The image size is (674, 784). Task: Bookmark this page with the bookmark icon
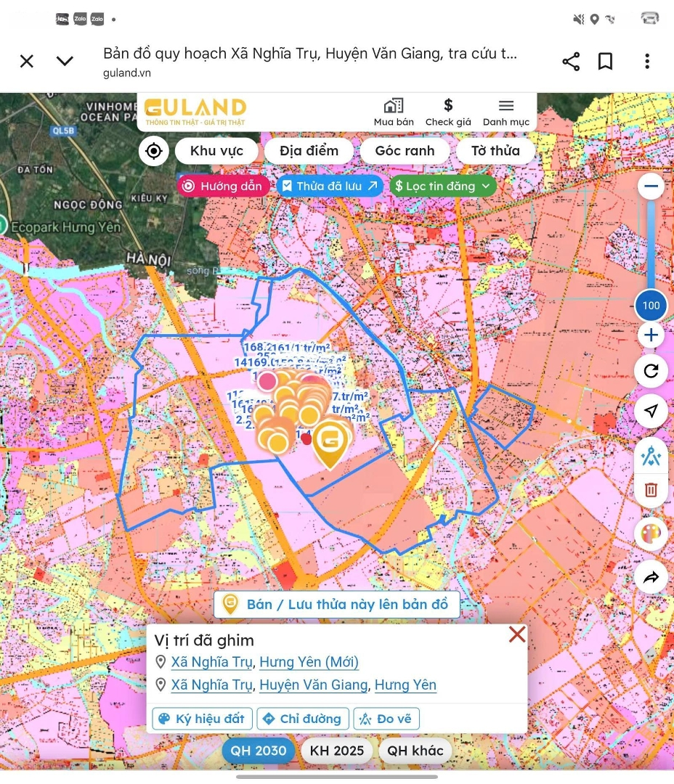click(x=605, y=62)
